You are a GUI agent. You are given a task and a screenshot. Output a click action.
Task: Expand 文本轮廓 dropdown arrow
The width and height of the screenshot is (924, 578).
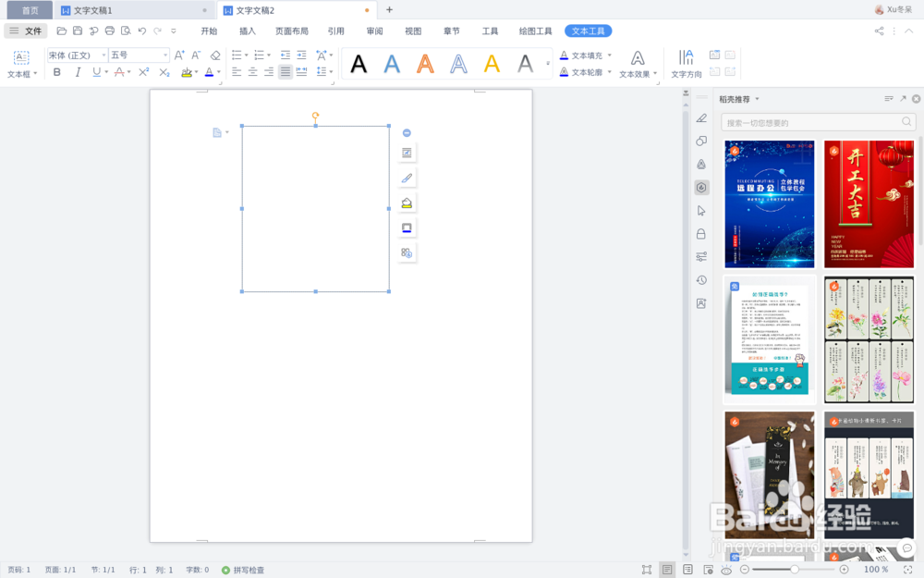point(609,72)
